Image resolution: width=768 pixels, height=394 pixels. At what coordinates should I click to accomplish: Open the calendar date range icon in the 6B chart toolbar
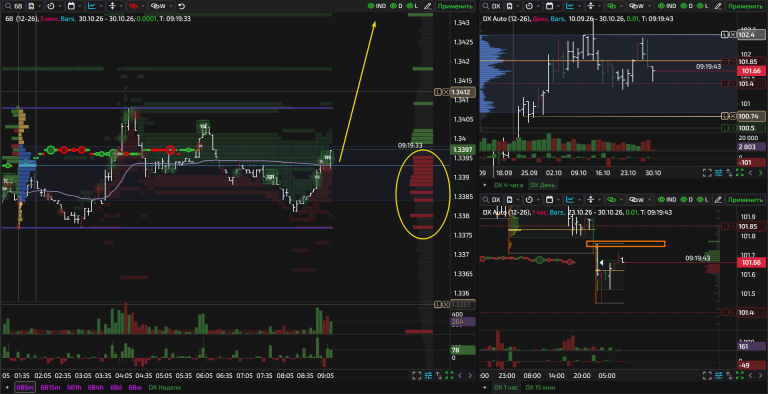tap(71, 6)
